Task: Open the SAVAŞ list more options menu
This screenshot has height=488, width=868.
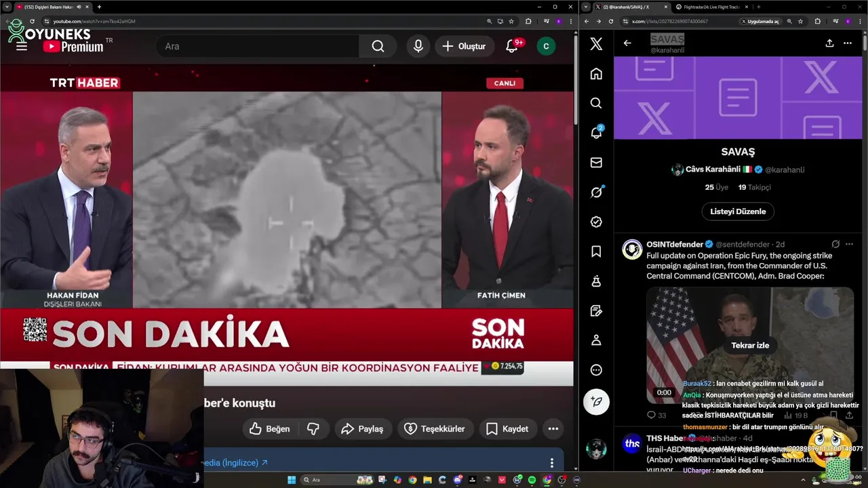Action: (848, 43)
